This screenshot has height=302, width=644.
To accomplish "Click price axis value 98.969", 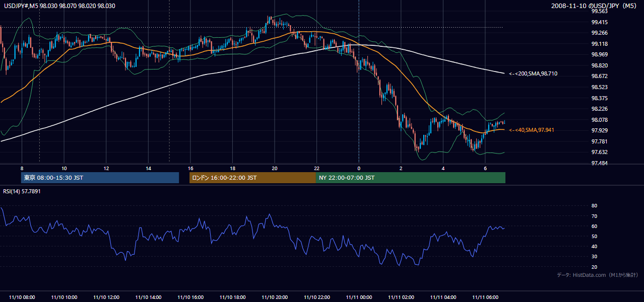I will click(x=599, y=54).
